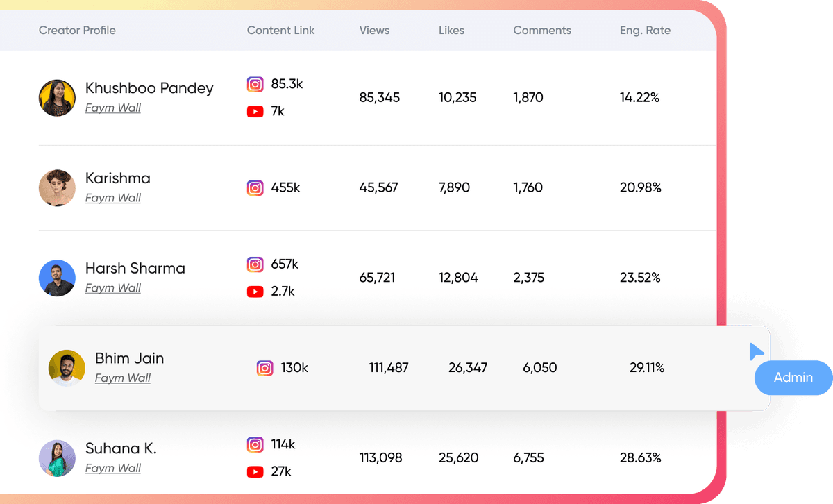
Task: Click the 657k Instagram count
Action: [285, 264]
